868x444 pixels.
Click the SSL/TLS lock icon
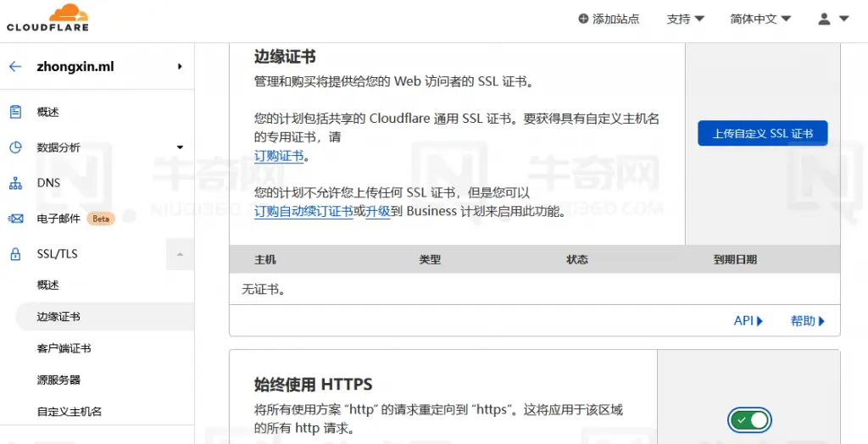pos(15,254)
